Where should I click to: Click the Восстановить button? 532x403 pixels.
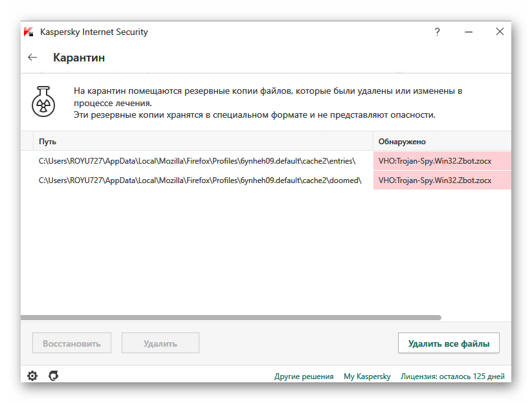(72, 343)
